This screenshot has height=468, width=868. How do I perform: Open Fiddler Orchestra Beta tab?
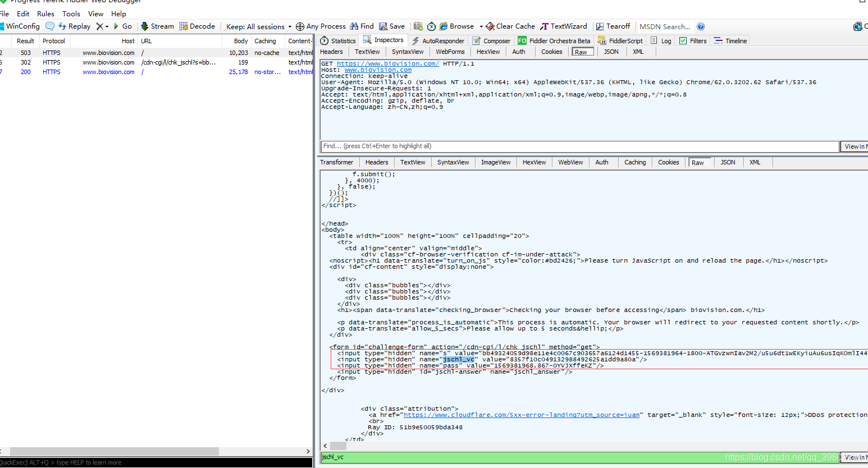click(554, 41)
